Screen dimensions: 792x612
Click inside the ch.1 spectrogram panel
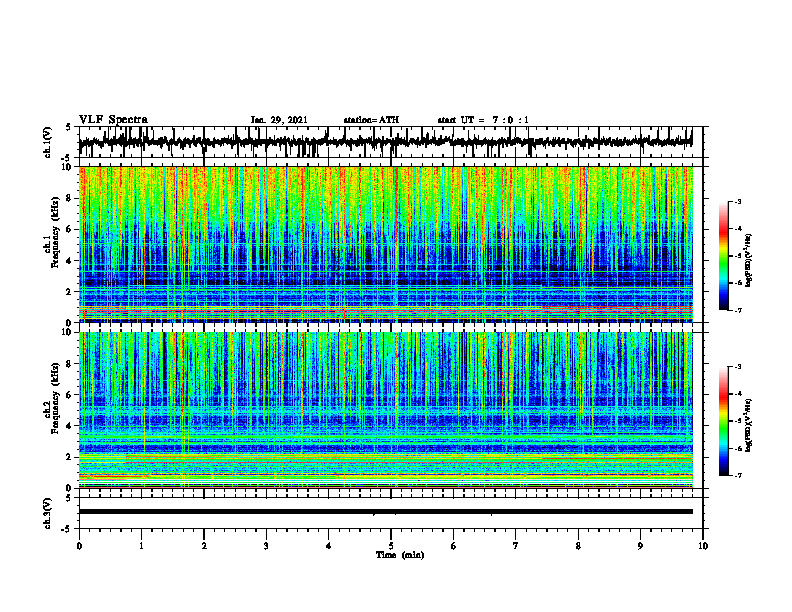[x=385, y=244]
